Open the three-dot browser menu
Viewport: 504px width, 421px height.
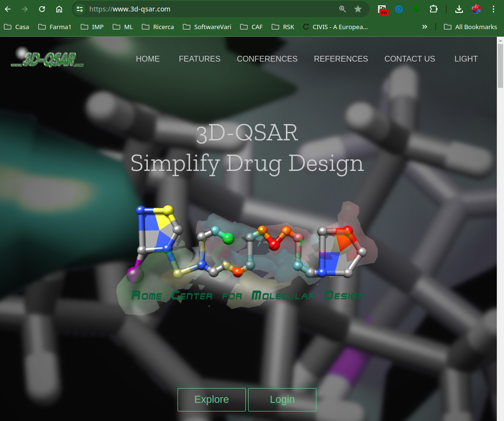(x=493, y=9)
